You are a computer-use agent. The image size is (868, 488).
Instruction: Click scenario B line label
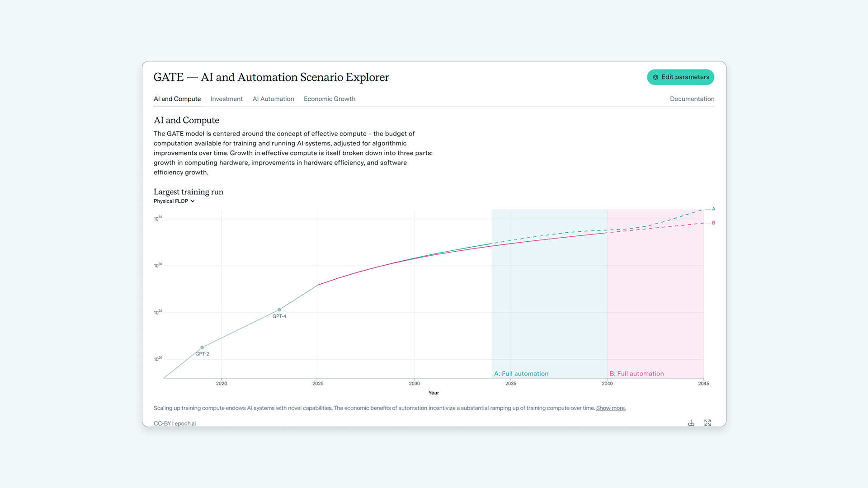[713, 223]
